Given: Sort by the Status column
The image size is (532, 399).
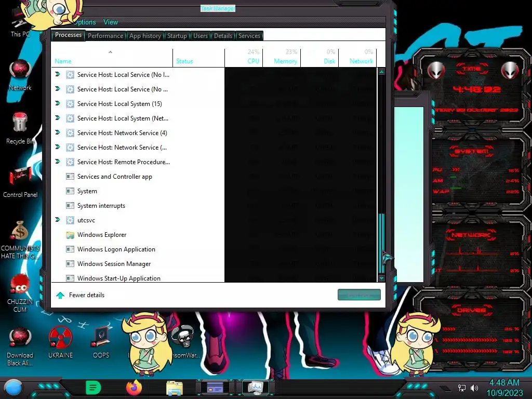Looking at the screenshot, I should 198,58.
